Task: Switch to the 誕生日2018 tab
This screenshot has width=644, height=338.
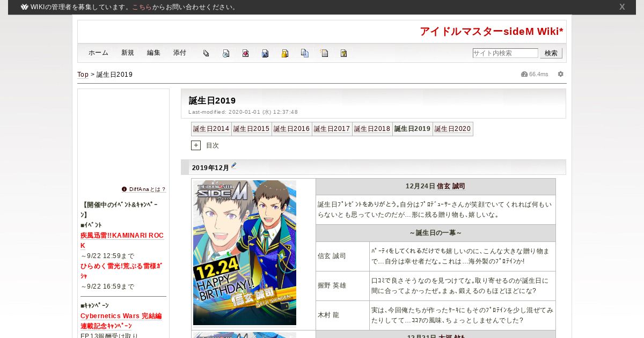Action: pyautogui.click(x=372, y=129)
